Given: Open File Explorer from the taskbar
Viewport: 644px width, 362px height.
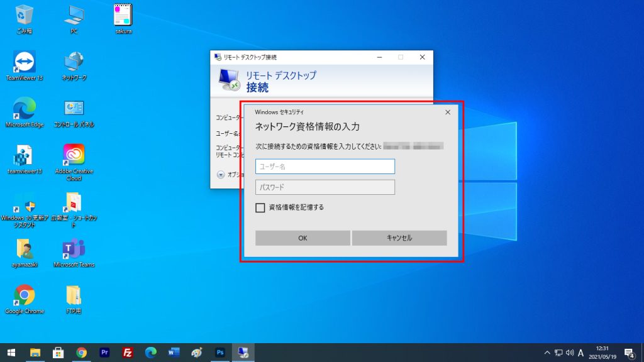Looking at the screenshot, I should click(x=35, y=353).
